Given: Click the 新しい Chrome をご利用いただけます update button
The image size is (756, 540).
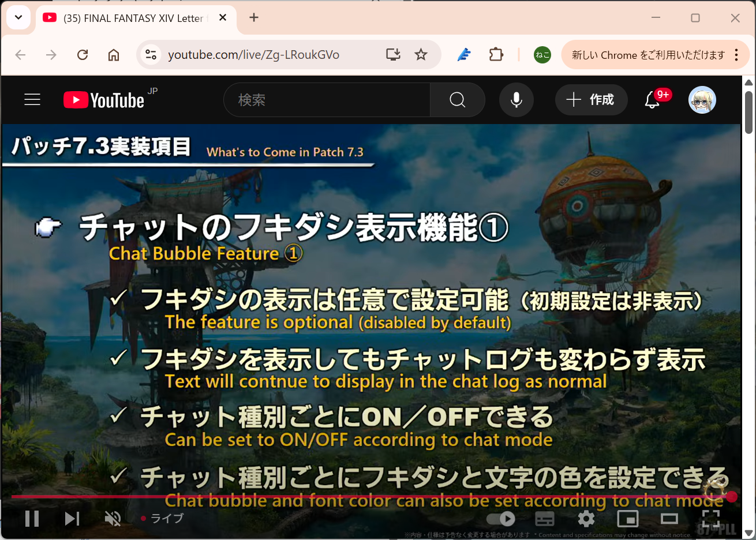Looking at the screenshot, I should pos(648,55).
